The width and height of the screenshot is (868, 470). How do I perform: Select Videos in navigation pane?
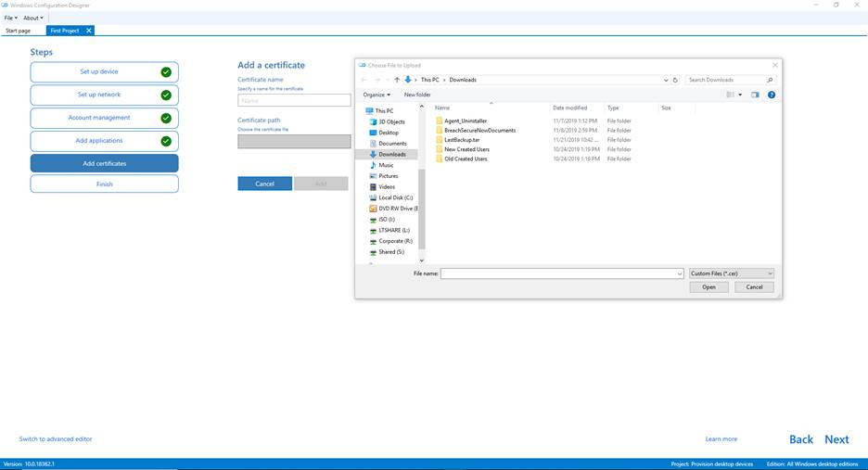(x=387, y=186)
